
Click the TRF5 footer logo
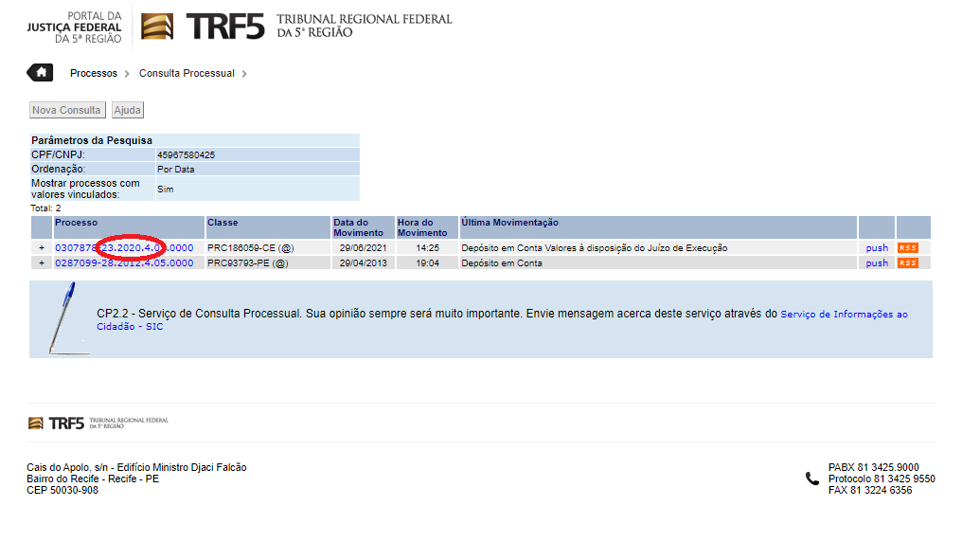tap(98, 423)
